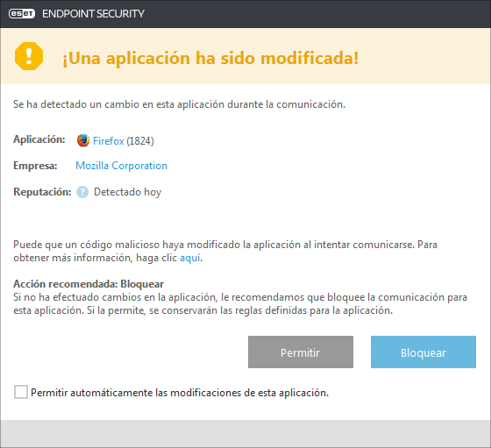Image resolution: width=491 pixels, height=448 pixels.
Task: Click the '¡Una aplicación ha sido modificada!' heading
Action: (210, 58)
